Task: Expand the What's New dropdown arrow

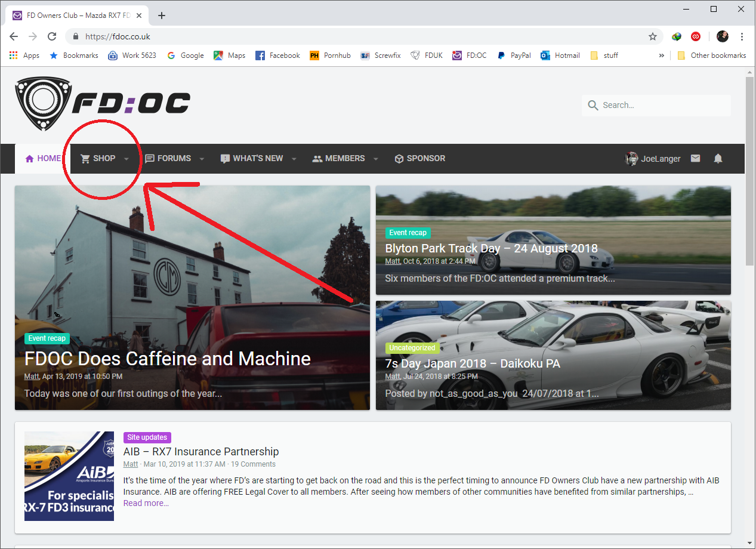Action: [x=294, y=159]
